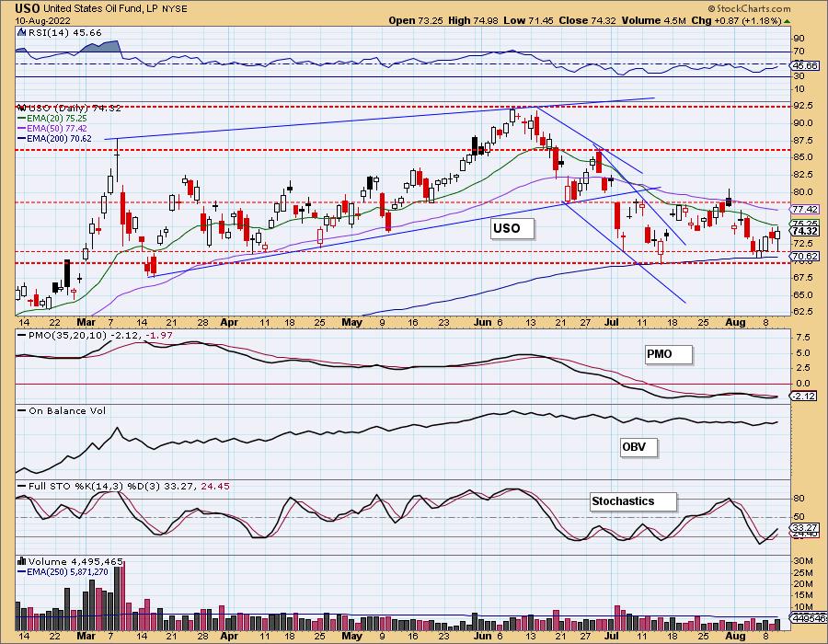Click the Jun label on the price panel axis
This screenshot has width=828, height=644.
coord(483,322)
